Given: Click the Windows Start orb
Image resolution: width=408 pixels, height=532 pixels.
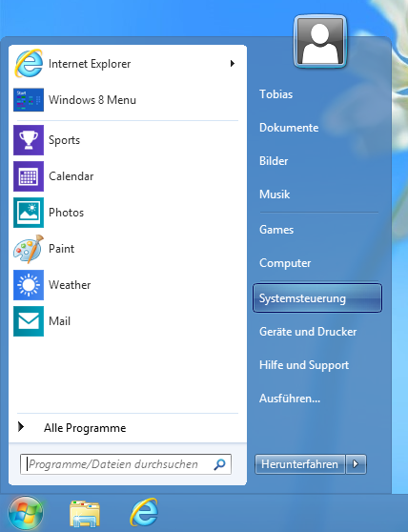Looking at the screenshot, I should (x=26, y=513).
